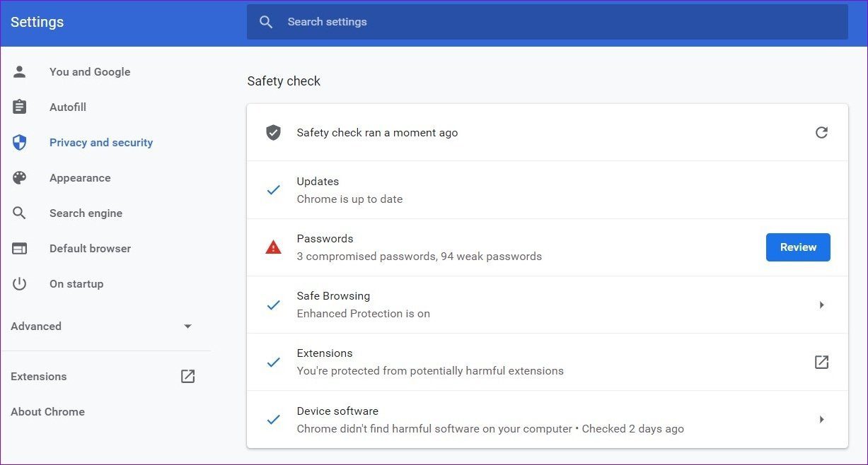
Task: Click the Default browser window icon
Action: (x=19, y=249)
